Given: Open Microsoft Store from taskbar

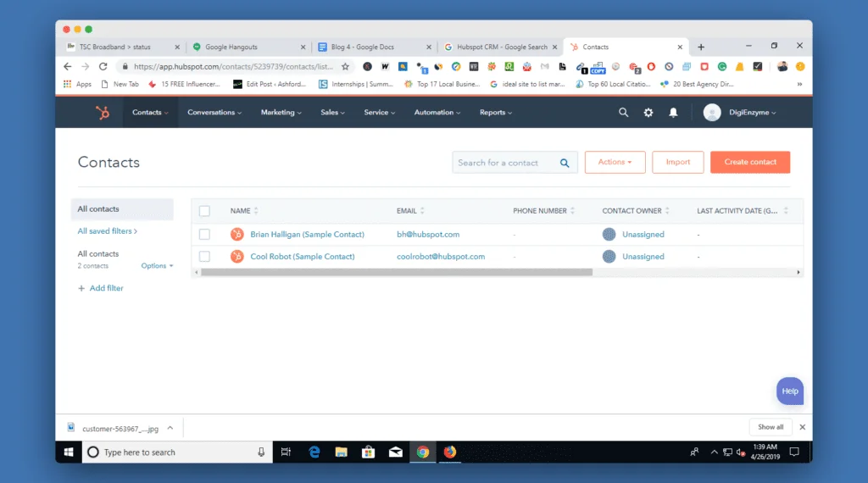Looking at the screenshot, I should coord(368,452).
